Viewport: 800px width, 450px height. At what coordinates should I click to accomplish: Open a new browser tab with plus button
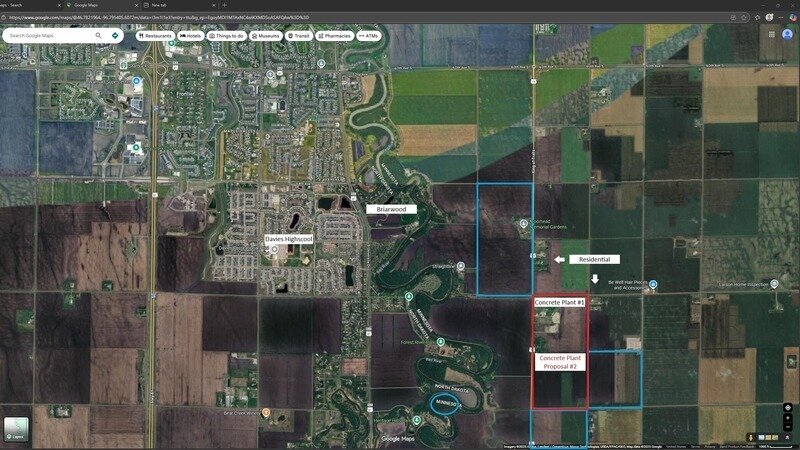click(224, 5)
